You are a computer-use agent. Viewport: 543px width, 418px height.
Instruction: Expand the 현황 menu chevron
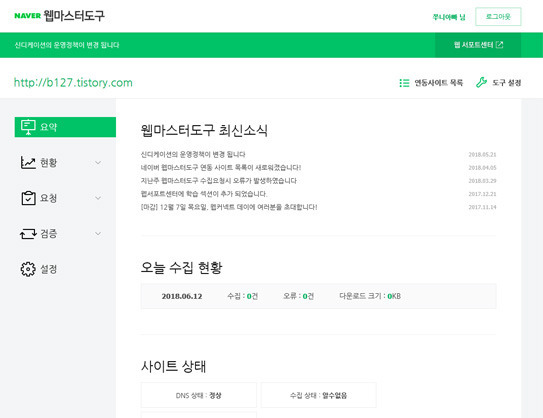click(98, 162)
